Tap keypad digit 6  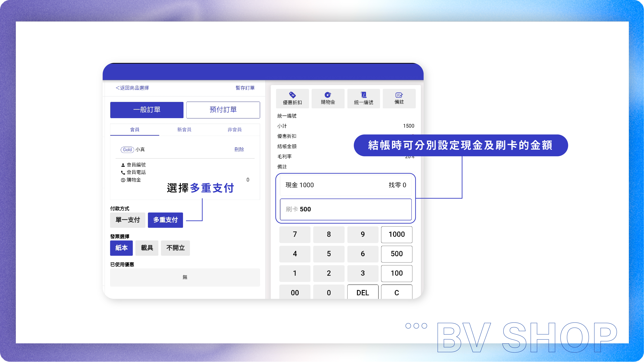point(363,254)
